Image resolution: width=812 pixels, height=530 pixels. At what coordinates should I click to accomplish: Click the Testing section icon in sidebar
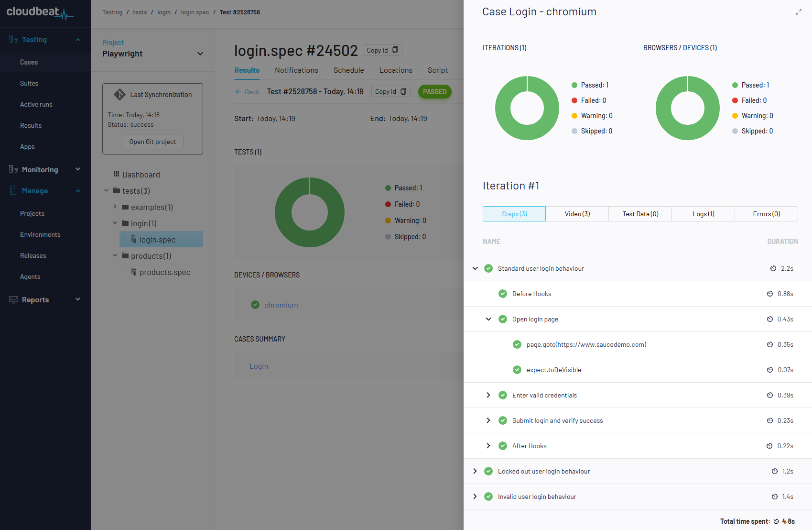[13, 39]
